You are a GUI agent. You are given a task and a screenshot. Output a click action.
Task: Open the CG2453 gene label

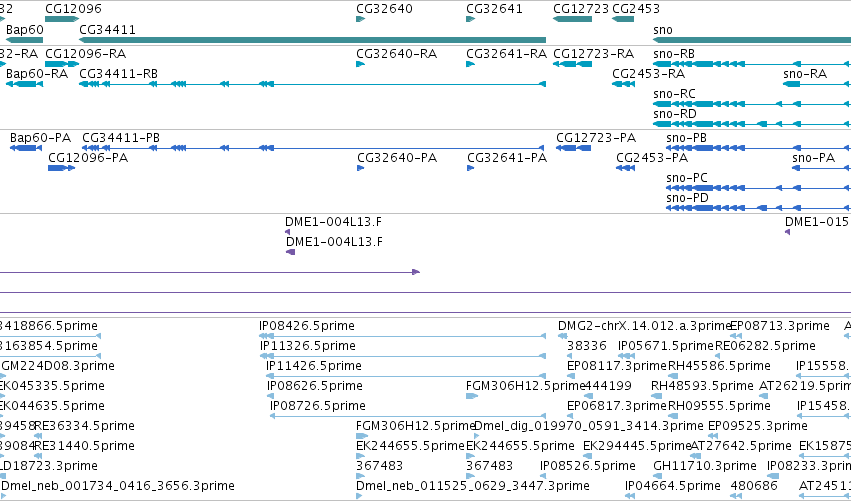[x=636, y=9]
